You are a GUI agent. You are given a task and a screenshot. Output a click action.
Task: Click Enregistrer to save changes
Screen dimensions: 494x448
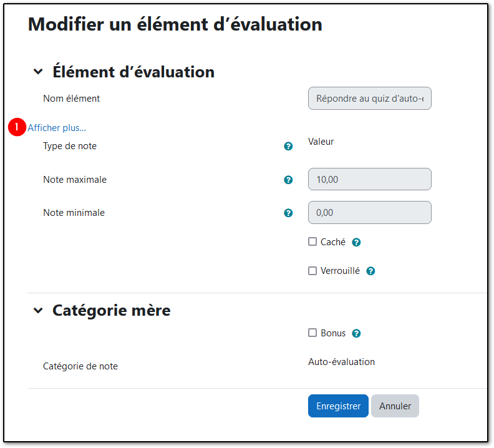tap(338, 406)
